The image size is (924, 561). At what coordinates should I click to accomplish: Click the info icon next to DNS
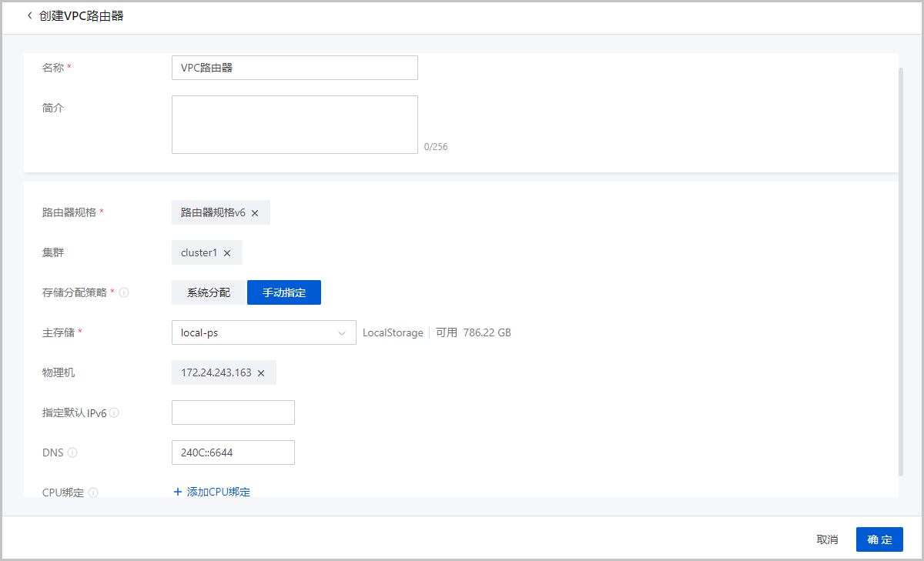point(73,452)
